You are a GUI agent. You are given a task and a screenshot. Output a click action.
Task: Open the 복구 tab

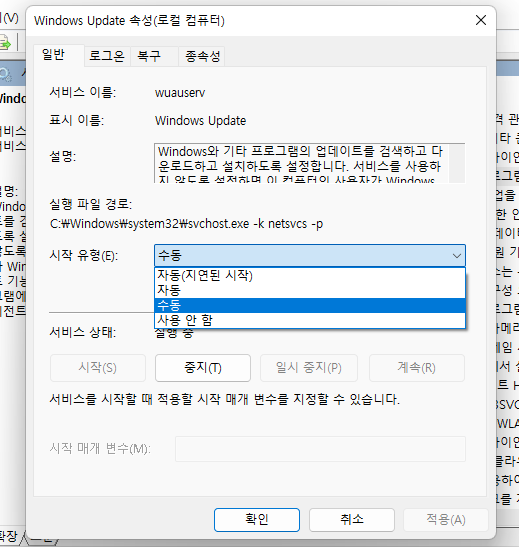pyautogui.click(x=154, y=56)
